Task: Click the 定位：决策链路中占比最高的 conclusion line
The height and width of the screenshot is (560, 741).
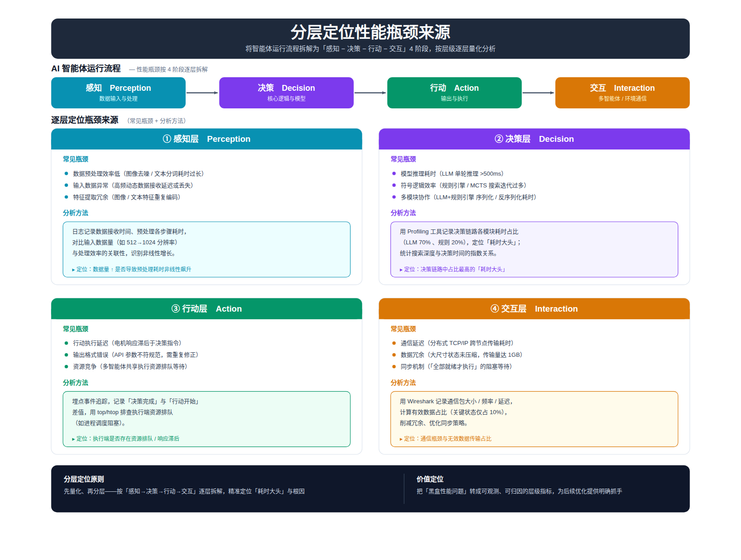Action: [x=453, y=269]
